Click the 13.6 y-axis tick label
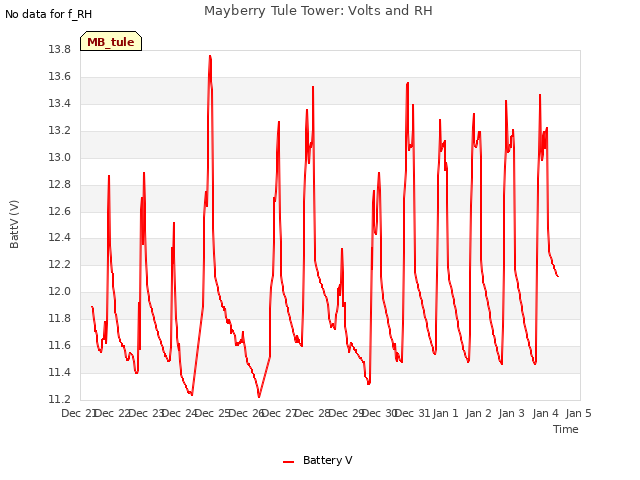Image resolution: width=640 pixels, height=480 pixels. [60, 77]
